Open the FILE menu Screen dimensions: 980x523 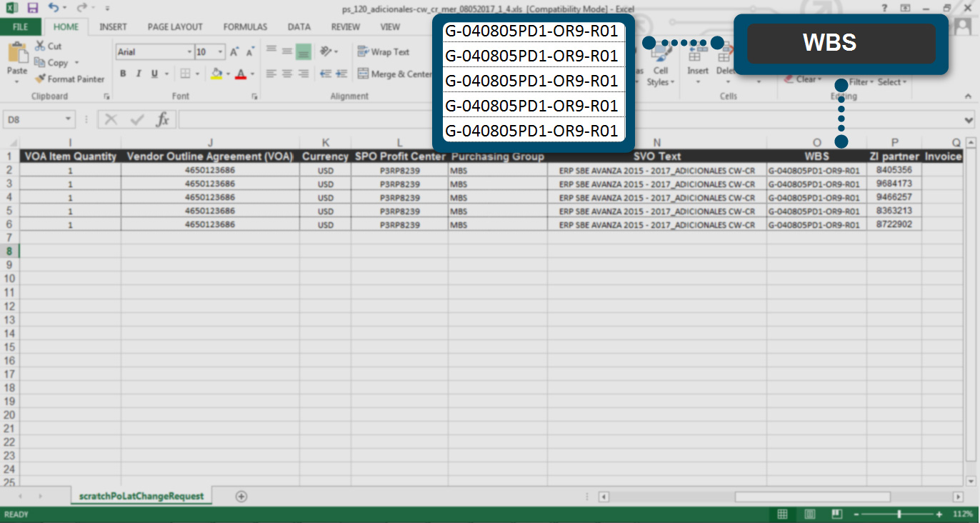(x=20, y=27)
